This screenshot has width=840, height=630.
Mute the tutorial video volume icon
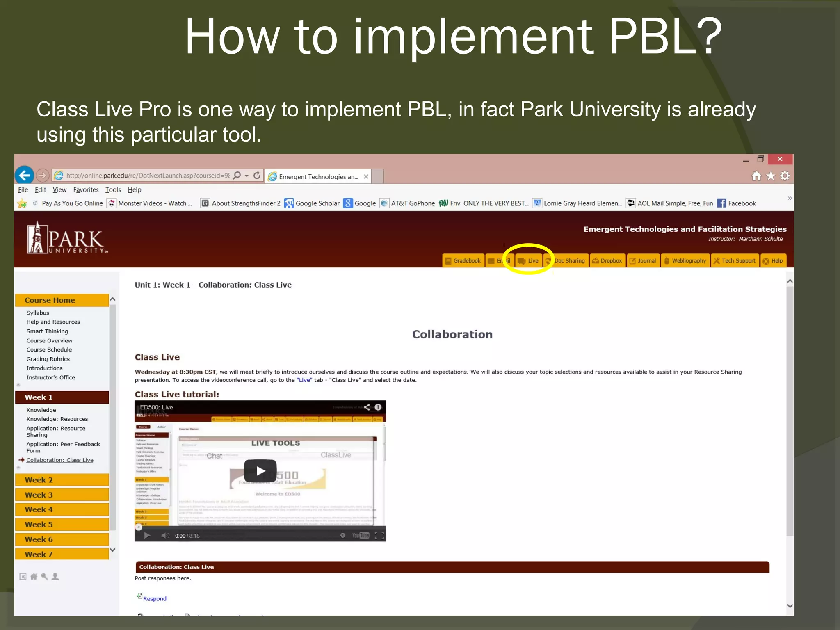click(x=165, y=536)
